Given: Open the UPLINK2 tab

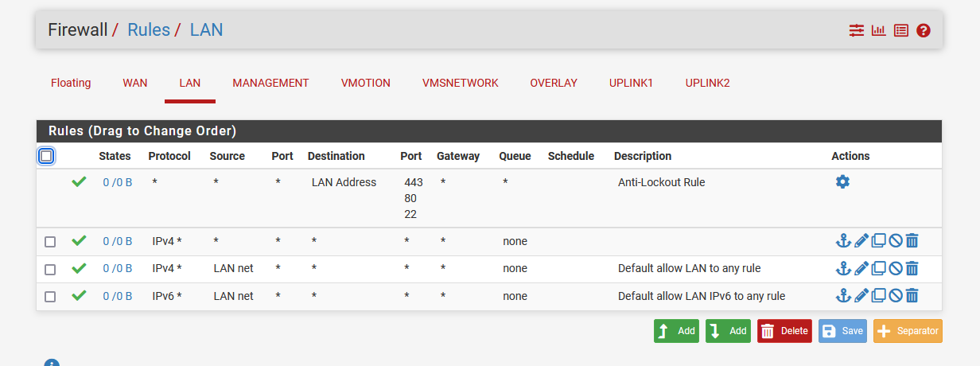Looking at the screenshot, I should point(708,83).
